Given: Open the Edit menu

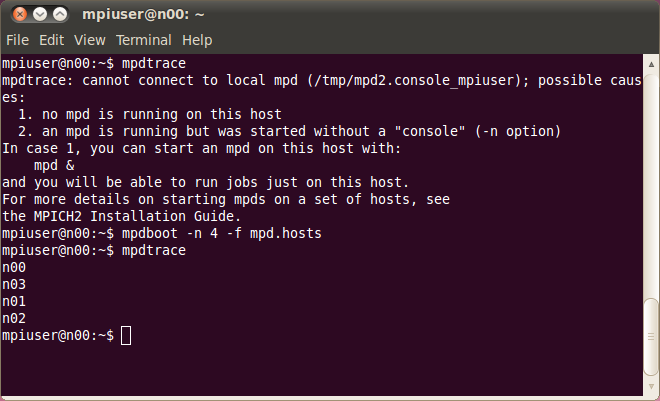Looking at the screenshot, I should [51, 40].
